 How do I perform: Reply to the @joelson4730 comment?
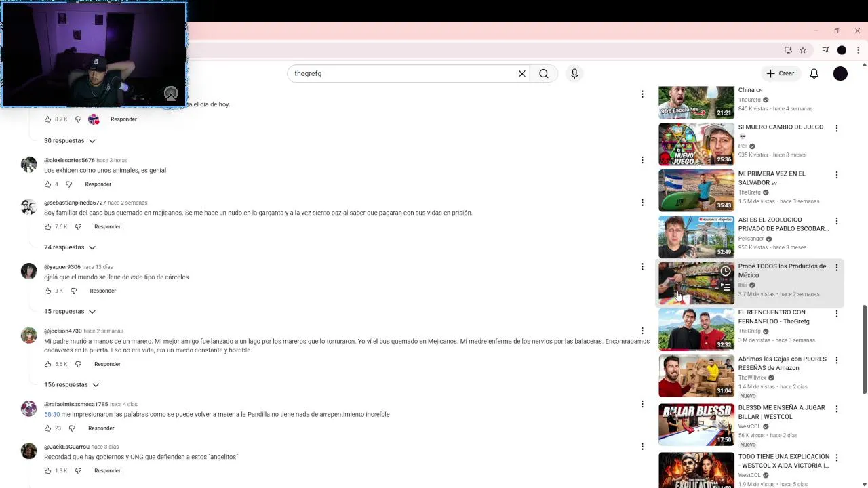[107, 364]
